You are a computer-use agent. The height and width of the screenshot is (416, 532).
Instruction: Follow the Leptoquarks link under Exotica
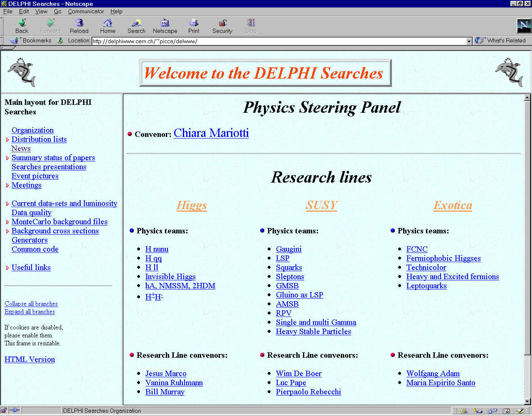click(426, 286)
